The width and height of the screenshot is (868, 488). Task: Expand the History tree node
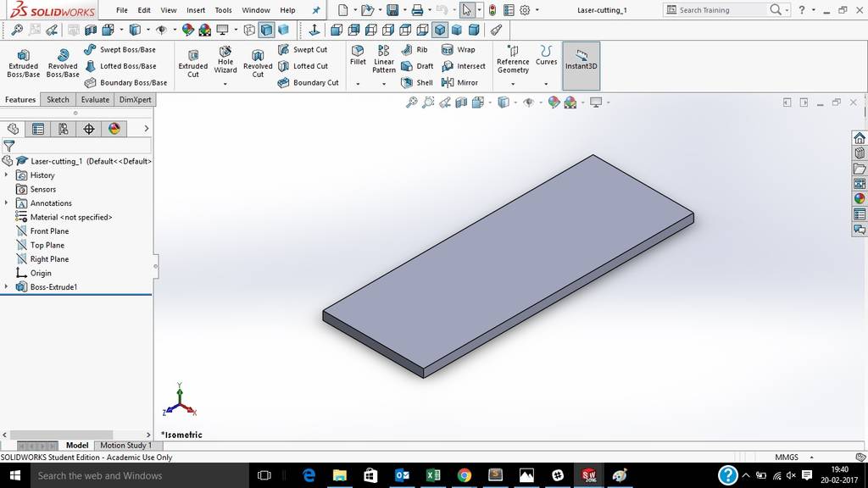click(x=6, y=175)
